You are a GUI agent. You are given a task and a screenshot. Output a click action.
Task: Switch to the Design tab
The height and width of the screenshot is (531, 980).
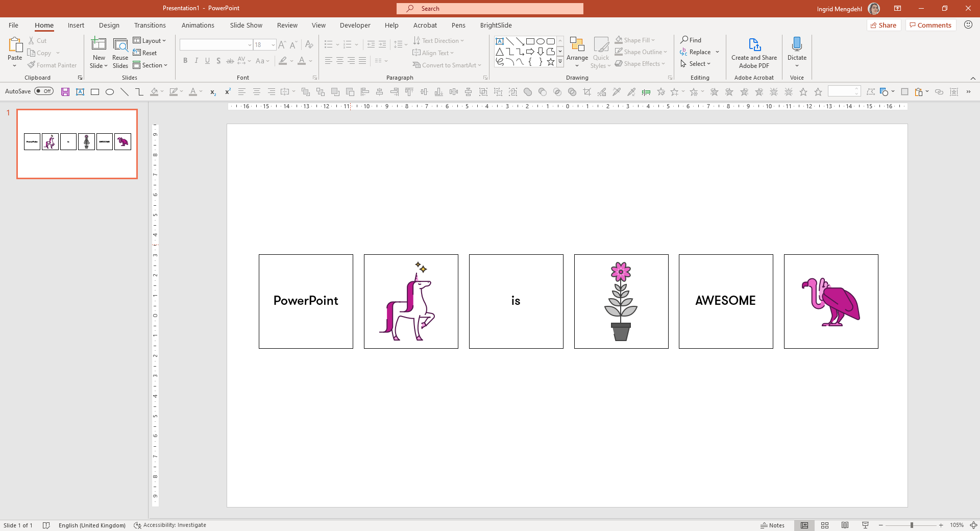[109, 25]
